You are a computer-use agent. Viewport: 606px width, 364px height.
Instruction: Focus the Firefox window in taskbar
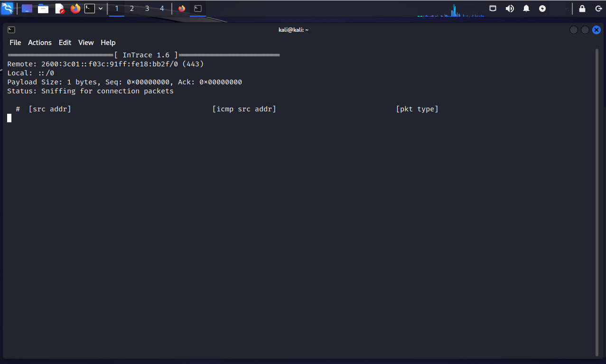click(182, 9)
